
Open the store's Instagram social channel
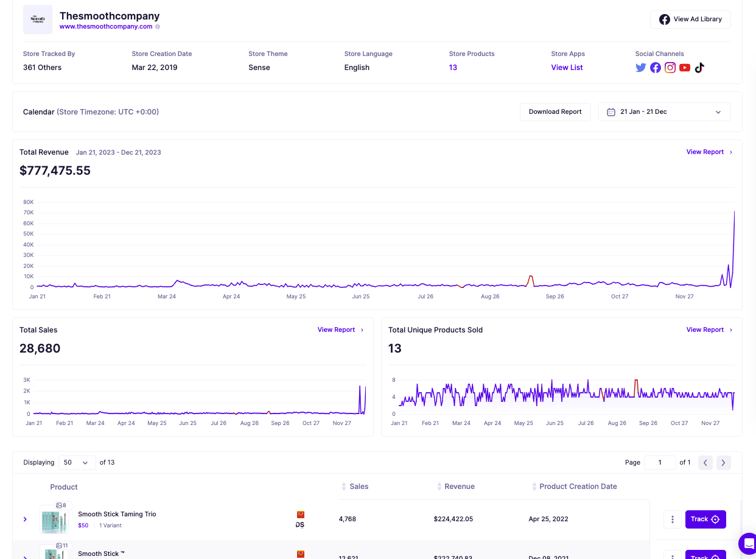(x=670, y=68)
